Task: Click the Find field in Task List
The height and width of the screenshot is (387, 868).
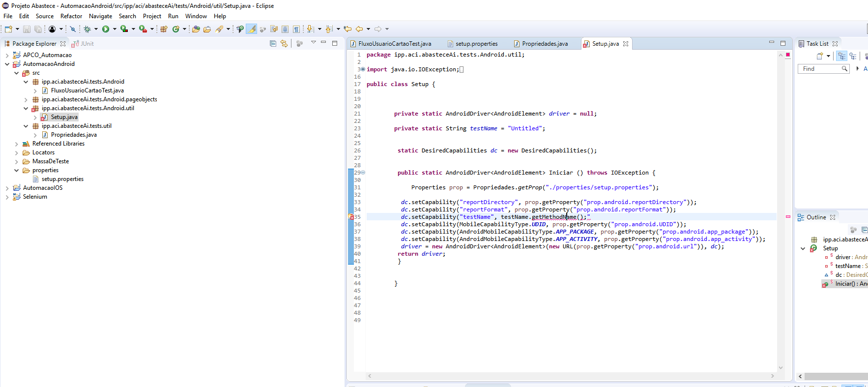Action: (x=820, y=69)
